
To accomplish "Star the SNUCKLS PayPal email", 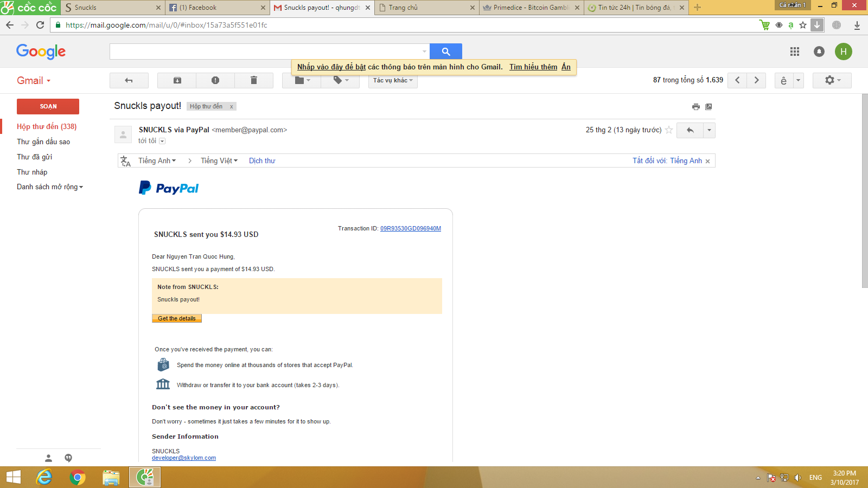I will [669, 130].
